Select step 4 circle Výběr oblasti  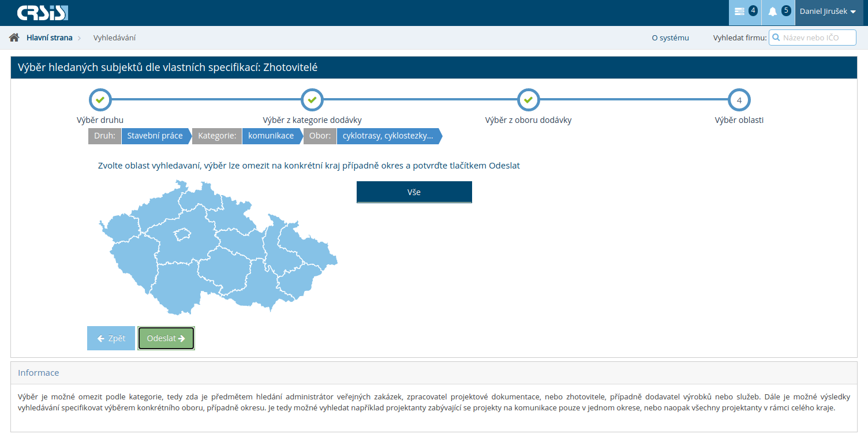739,100
